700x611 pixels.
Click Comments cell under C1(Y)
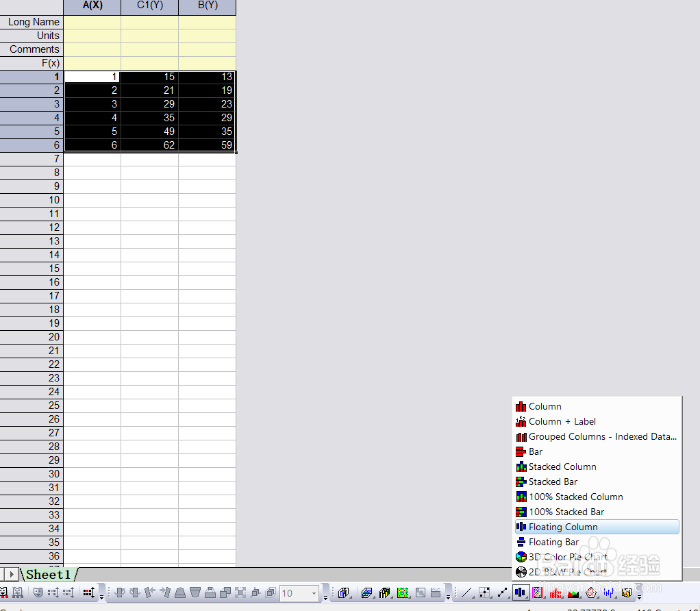pos(150,49)
